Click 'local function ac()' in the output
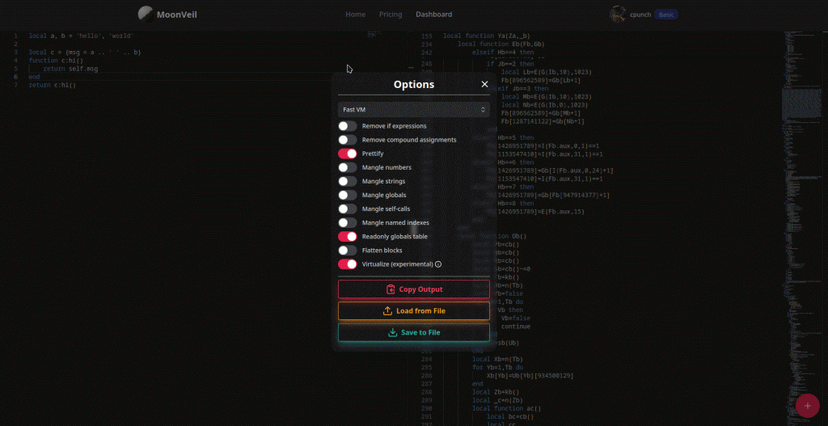 506,409
